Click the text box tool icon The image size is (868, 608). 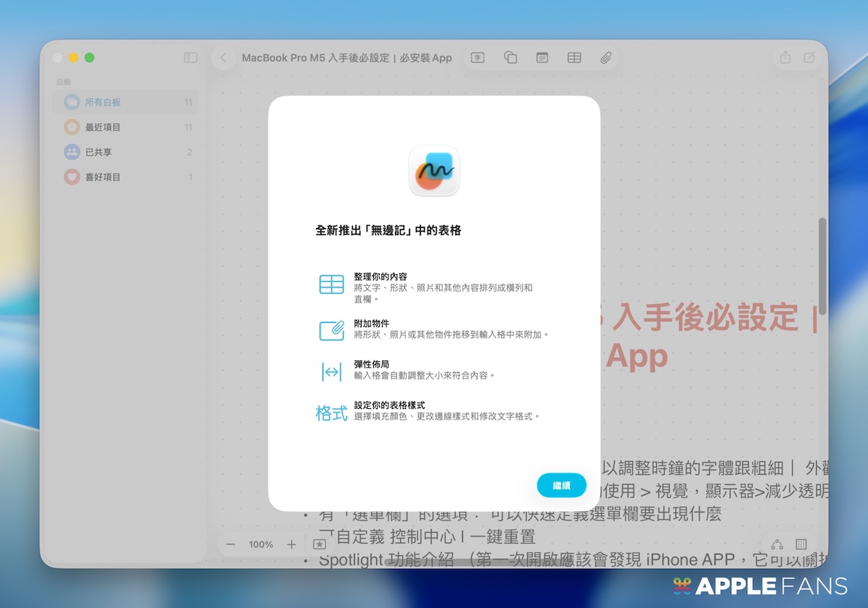(x=477, y=58)
